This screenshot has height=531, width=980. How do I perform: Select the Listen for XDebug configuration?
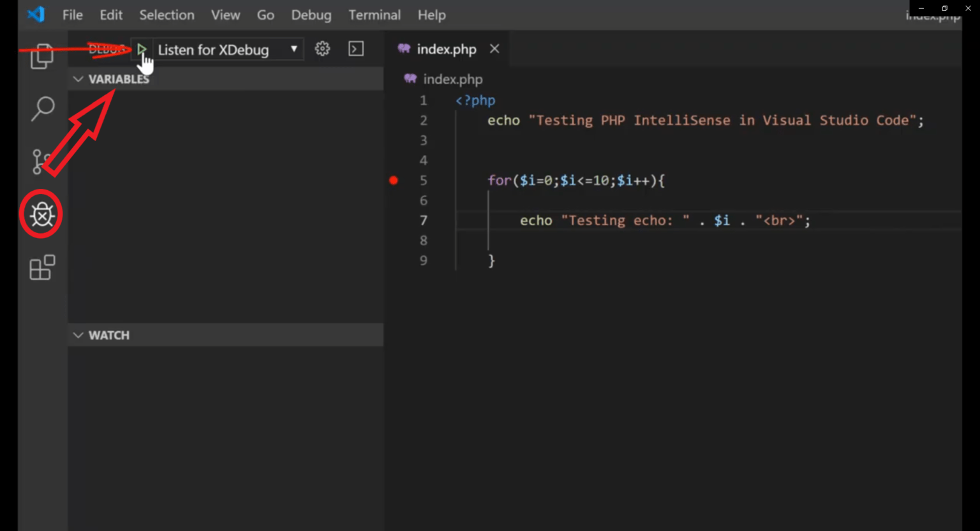[213, 49]
